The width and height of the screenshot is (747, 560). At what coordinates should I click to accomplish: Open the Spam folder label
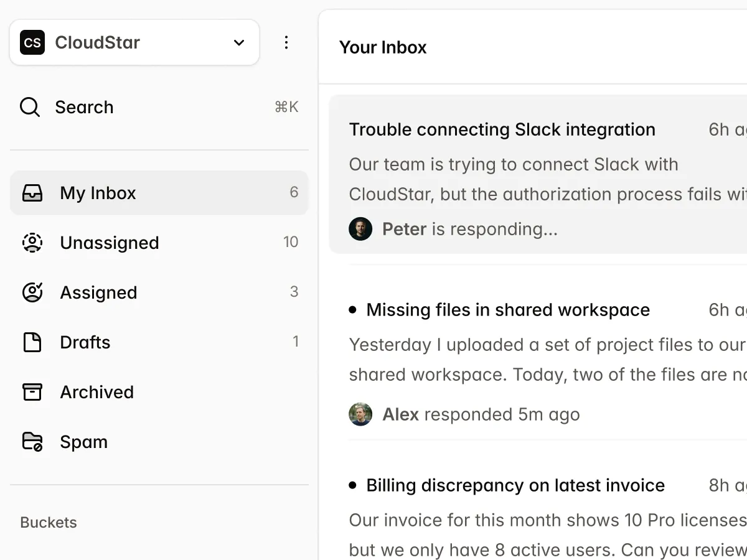coord(83,442)
